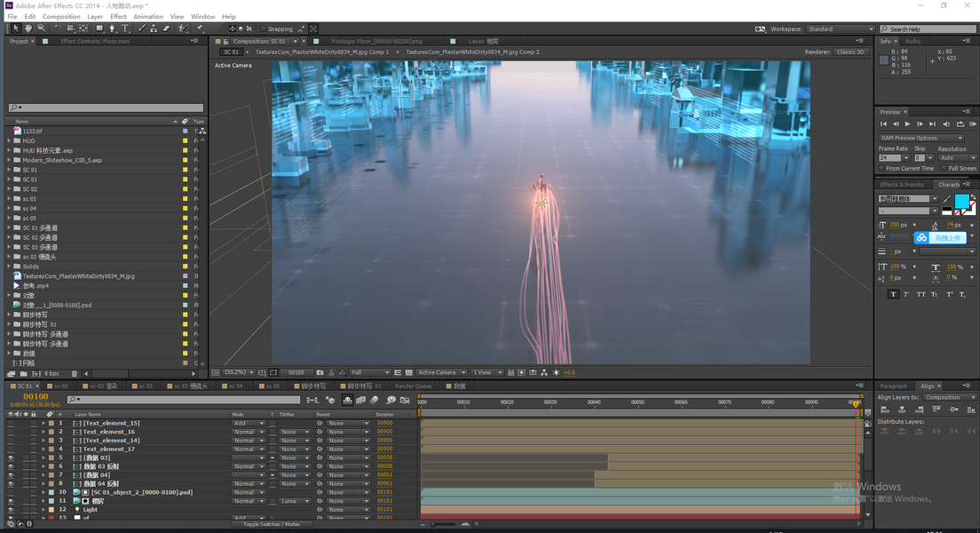Switch to the Render Queue tab
The image size is (980, 533).
pos(413,386)
